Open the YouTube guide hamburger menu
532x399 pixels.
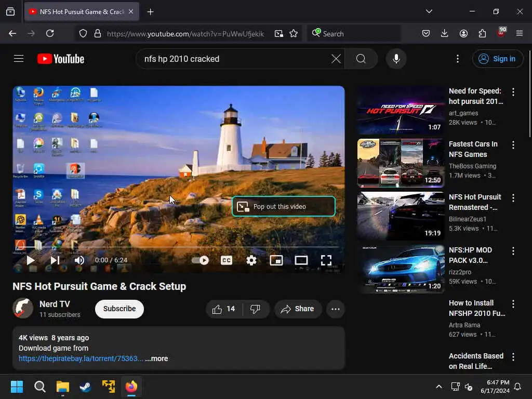coord(19,59)
